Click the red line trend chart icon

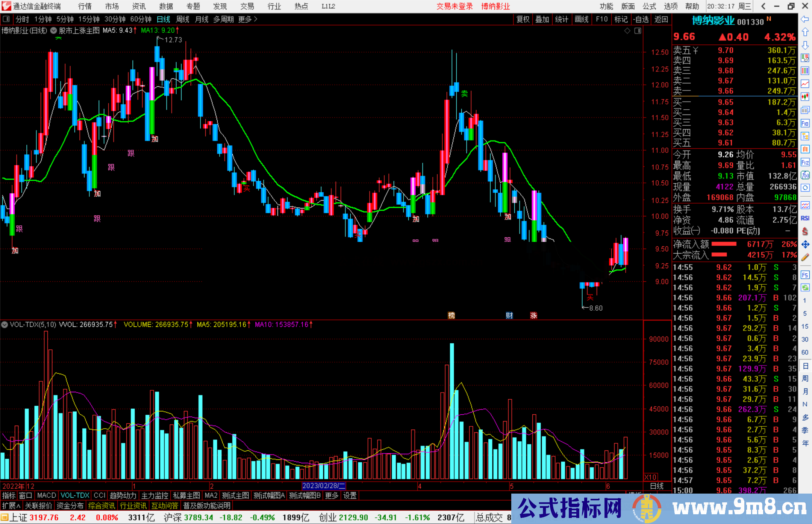(x=805, y=84)
